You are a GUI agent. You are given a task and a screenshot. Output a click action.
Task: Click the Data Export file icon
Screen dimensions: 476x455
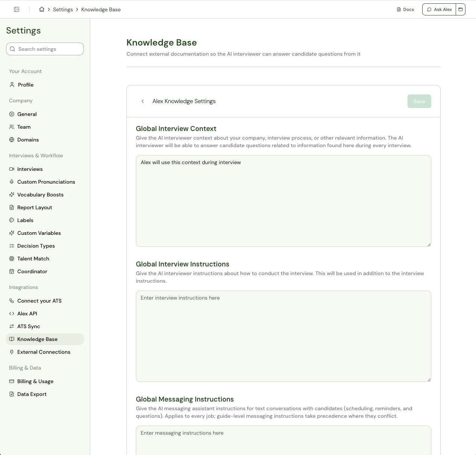tap(12, 394)
